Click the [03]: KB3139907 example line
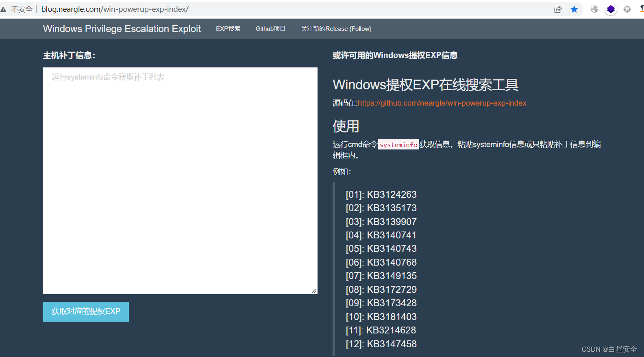Viewport: 644px width, 357px height. tap(381, 222)
